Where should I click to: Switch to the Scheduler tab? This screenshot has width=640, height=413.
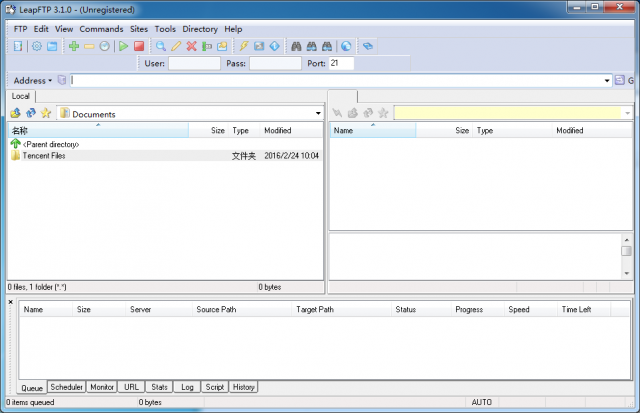pyautogui.click(x=66, y=387)
